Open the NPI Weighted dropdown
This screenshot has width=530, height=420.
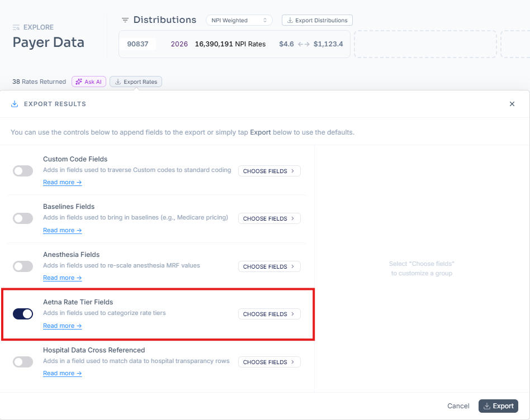tap(239, 20)
